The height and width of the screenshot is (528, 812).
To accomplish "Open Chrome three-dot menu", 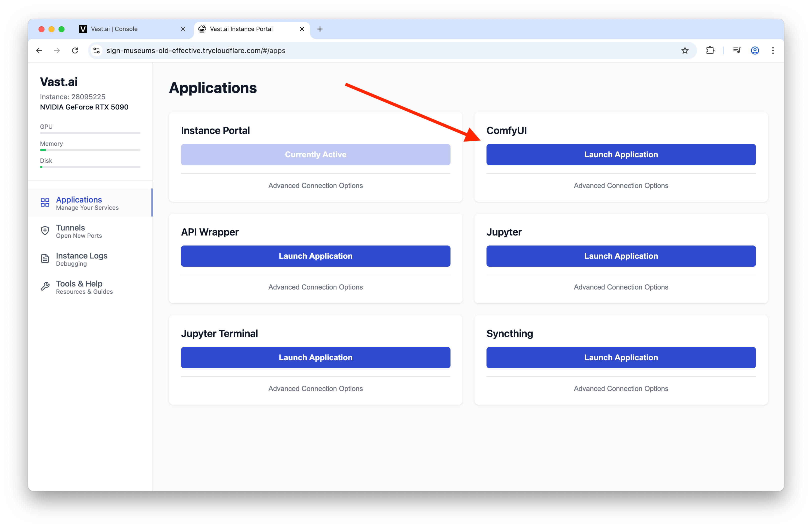I will [773, 50].
